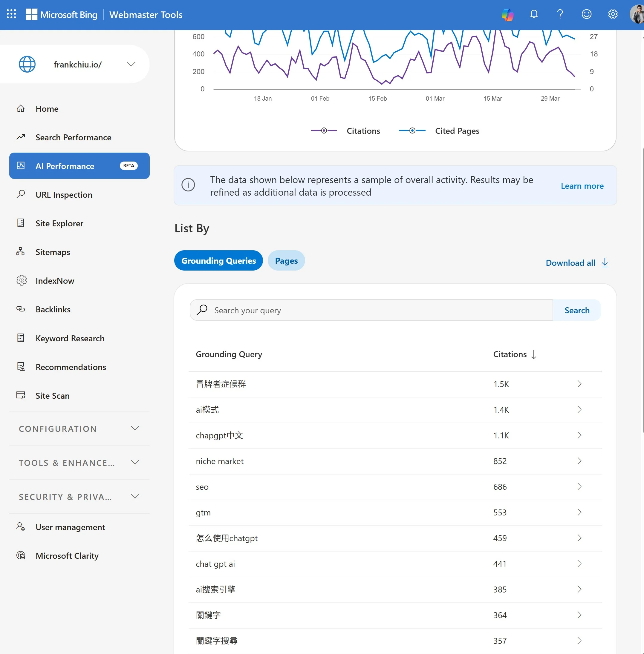
Task: Open the app launcher grid icon
Action: coord(11,14)
